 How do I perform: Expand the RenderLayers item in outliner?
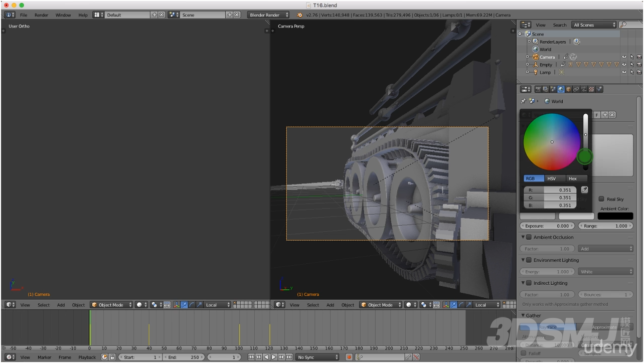pos(530,42)
